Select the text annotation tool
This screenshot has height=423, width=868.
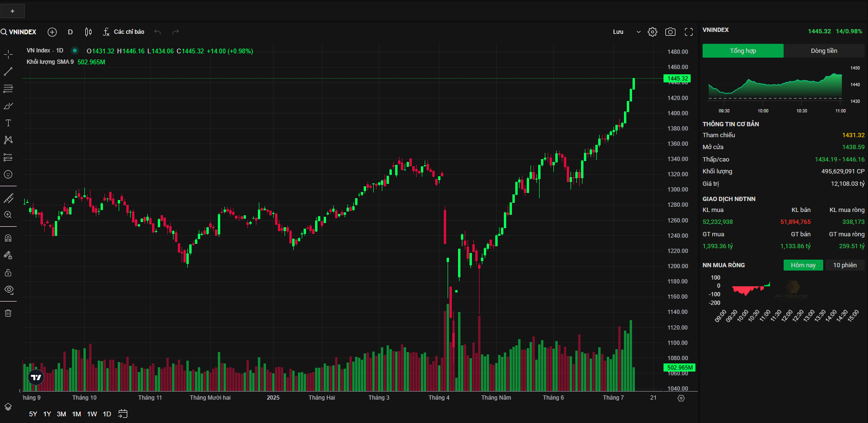[x=8, y=123]
